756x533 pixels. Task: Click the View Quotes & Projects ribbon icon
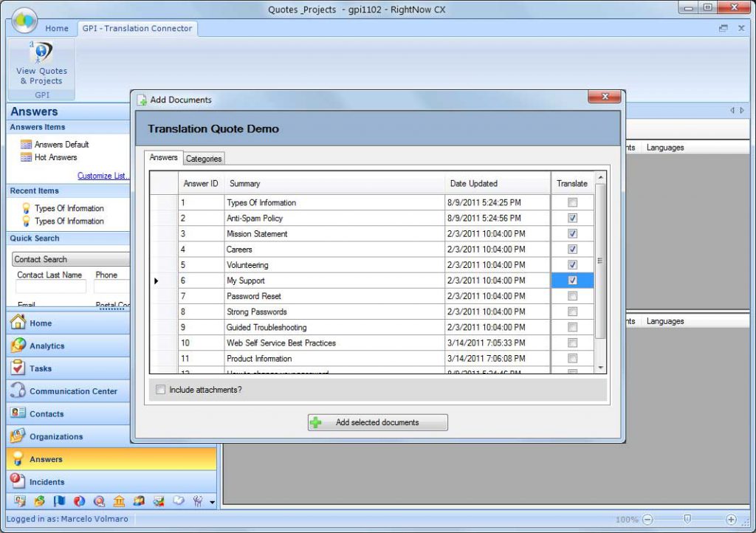pyautogui.click(x=41, y=63)
